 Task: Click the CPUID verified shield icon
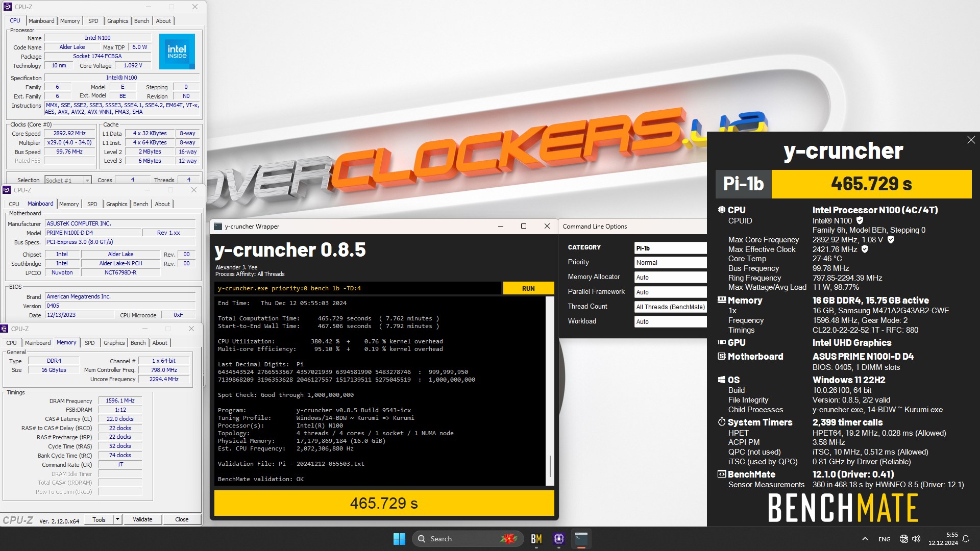[x=860, y=220]
